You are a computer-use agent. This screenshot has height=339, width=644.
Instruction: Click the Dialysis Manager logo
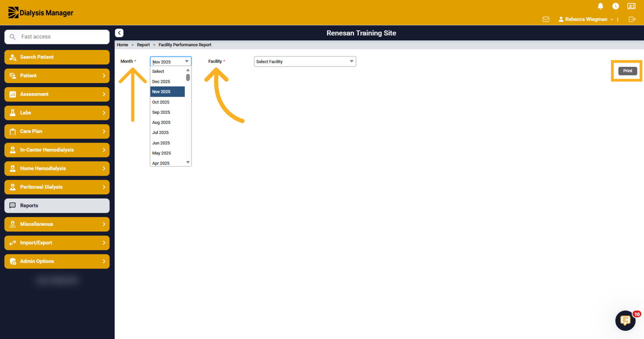(41, 13)
